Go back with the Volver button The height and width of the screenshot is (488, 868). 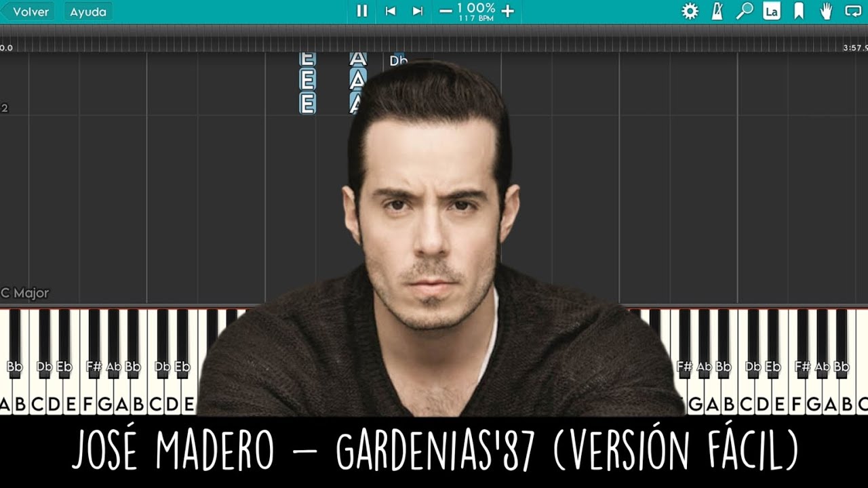[x=26, y=12]
